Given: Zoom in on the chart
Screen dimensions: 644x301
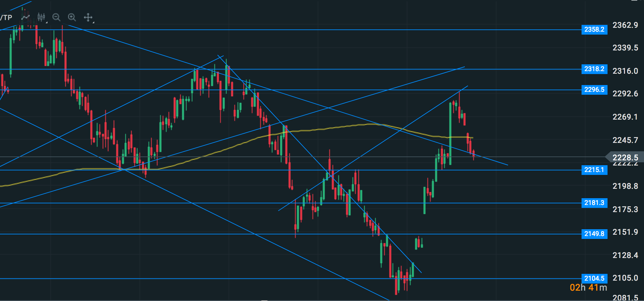Looking at the screenshot, I should pos(72,17).
